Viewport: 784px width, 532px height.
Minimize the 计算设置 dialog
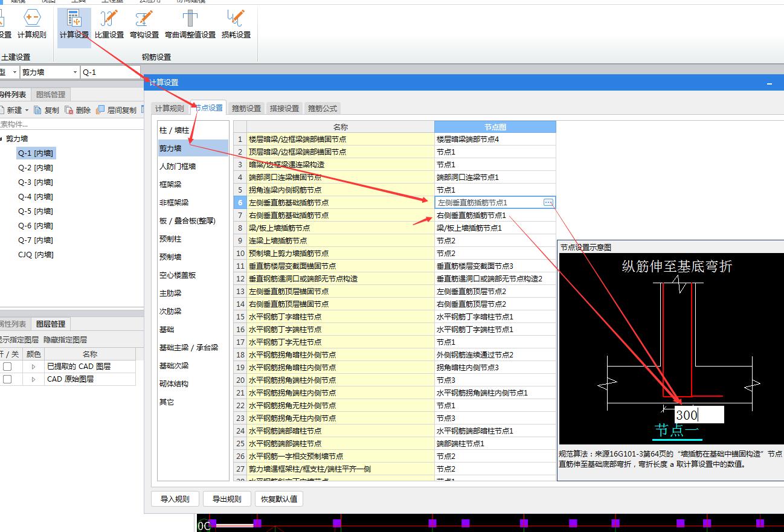coord(770,83)
